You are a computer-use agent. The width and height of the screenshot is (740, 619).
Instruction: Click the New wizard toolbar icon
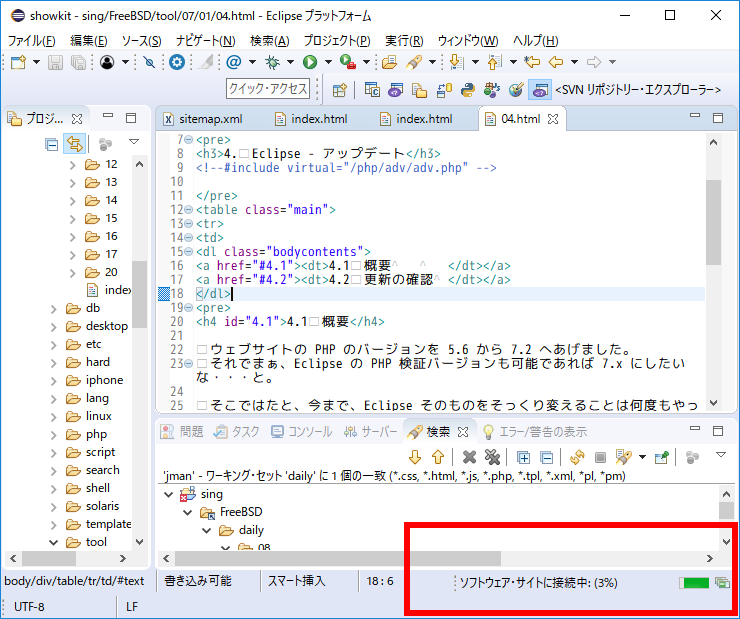(x=18, y=62)
